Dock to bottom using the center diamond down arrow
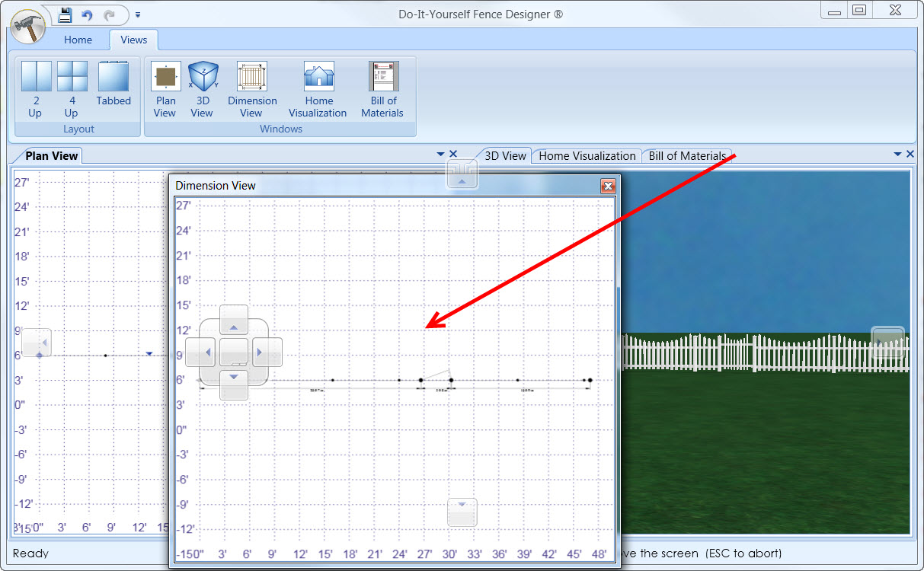 coord(234,384)
